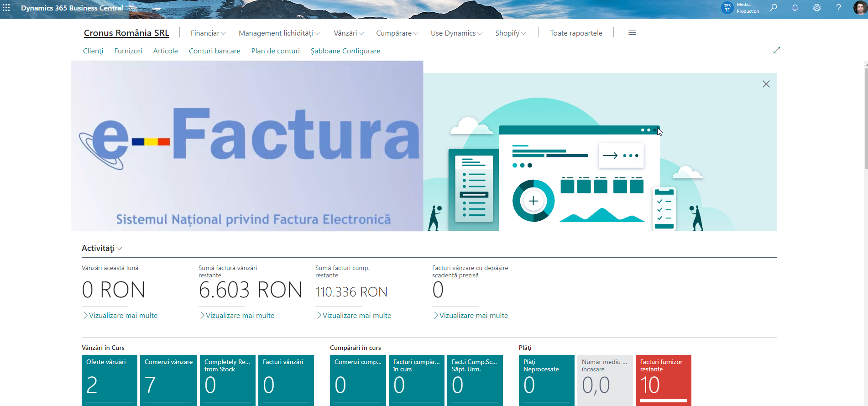Open the Facturi vânzări tile
Viewport: 868px width, 406px height.
[x=286, y=380]
